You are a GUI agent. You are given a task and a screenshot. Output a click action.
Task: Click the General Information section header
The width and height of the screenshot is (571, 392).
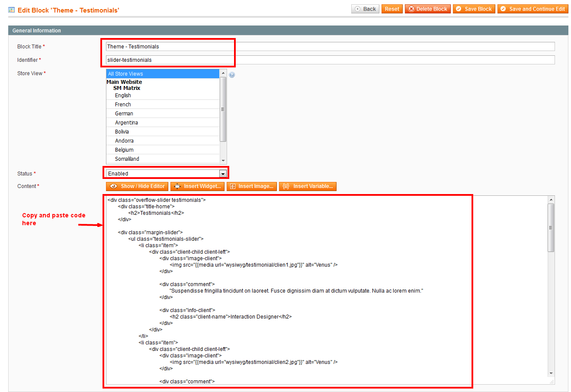click(x=288, y=31)
